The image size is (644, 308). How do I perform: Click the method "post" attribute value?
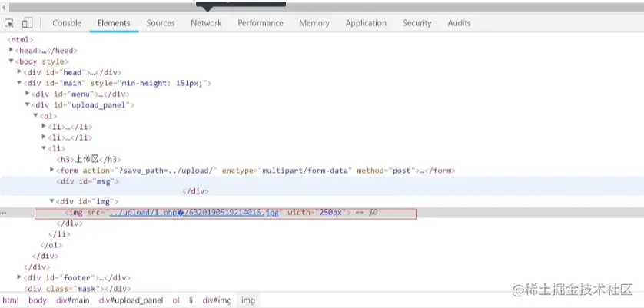pyautogui.click(x=402, y=171)
